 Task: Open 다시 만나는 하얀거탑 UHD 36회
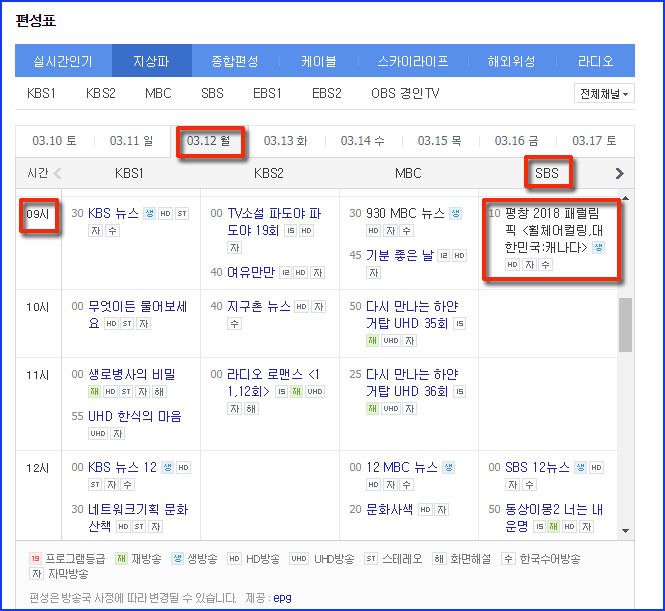[412, 382]
